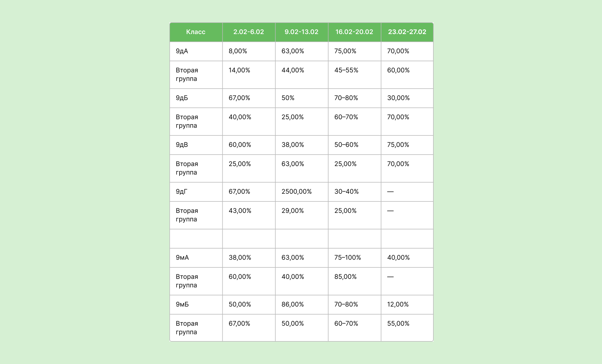This screenshot has width=602, height=364.
Task: Click the 8,00% cell
Action: point(249,51)
